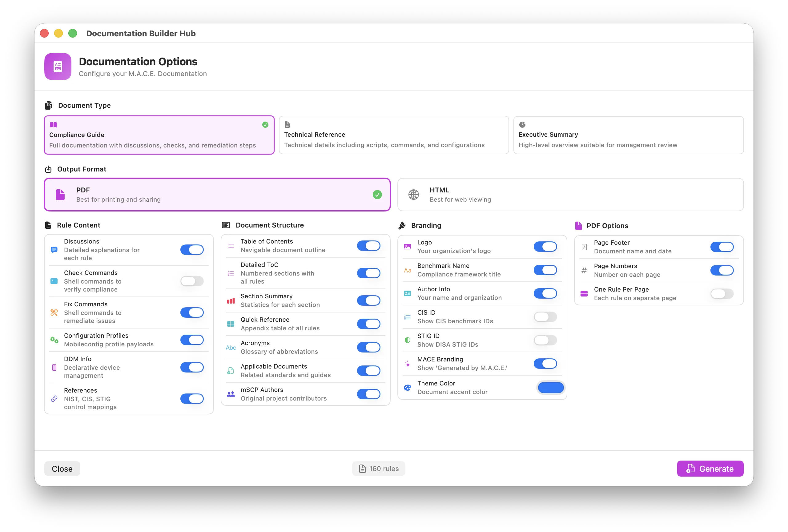Screen dimensions: 788x532
Task: Click the Close button
Action: [x=62, y=469]
